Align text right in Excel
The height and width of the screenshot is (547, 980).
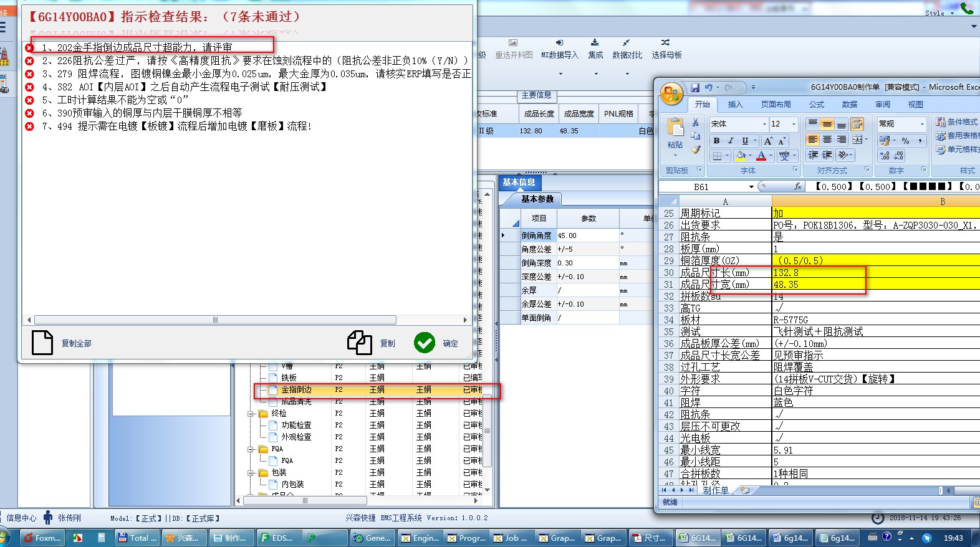click(x=841, y=140)
